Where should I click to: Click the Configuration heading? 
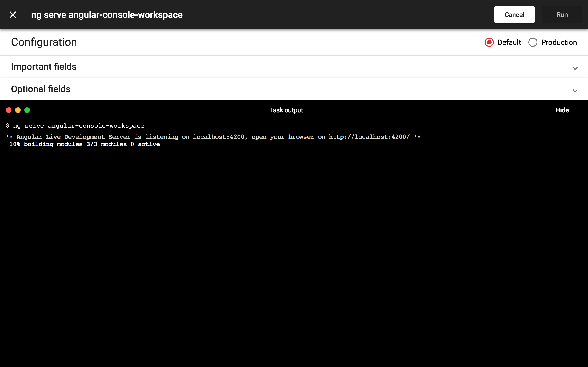pos(44,42)
